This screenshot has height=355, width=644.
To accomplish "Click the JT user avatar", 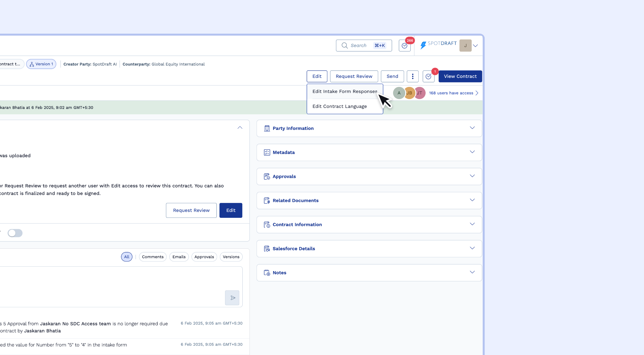I will coord(419,93).
